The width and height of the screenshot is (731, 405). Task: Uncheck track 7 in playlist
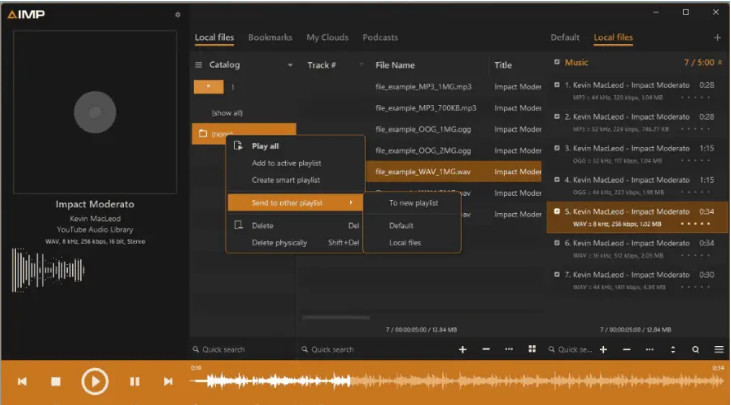(557, 275)
